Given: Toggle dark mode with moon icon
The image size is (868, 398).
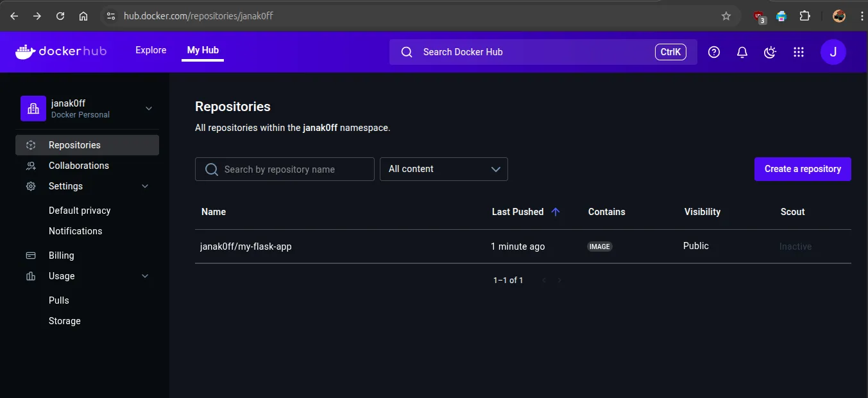Looking at the screenshot, I should pyautogui.click(x=770, y=52).
